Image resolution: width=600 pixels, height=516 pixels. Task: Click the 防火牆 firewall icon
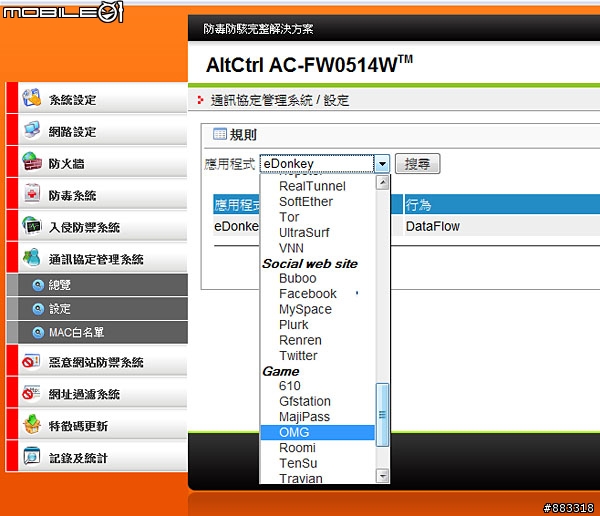pos(32,162)
